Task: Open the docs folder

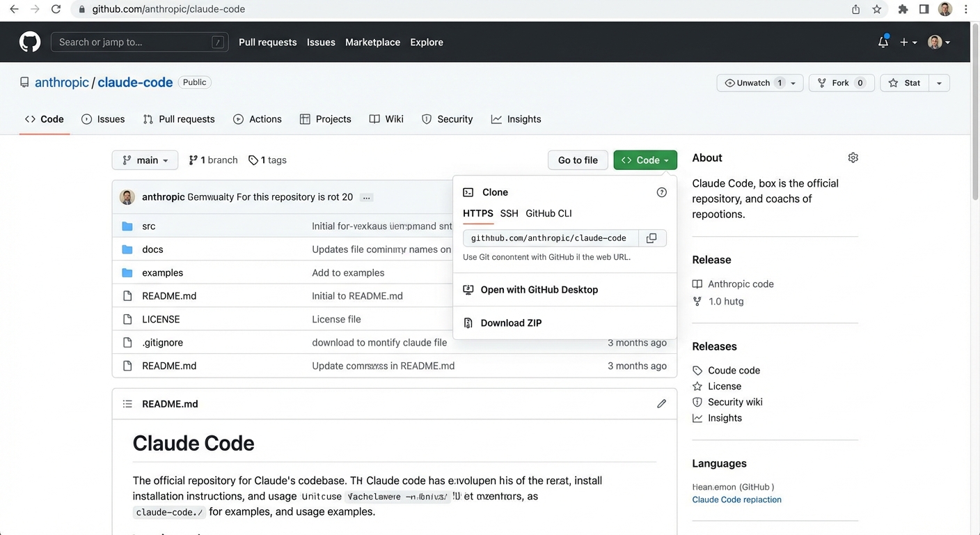Action: [152, 249]
